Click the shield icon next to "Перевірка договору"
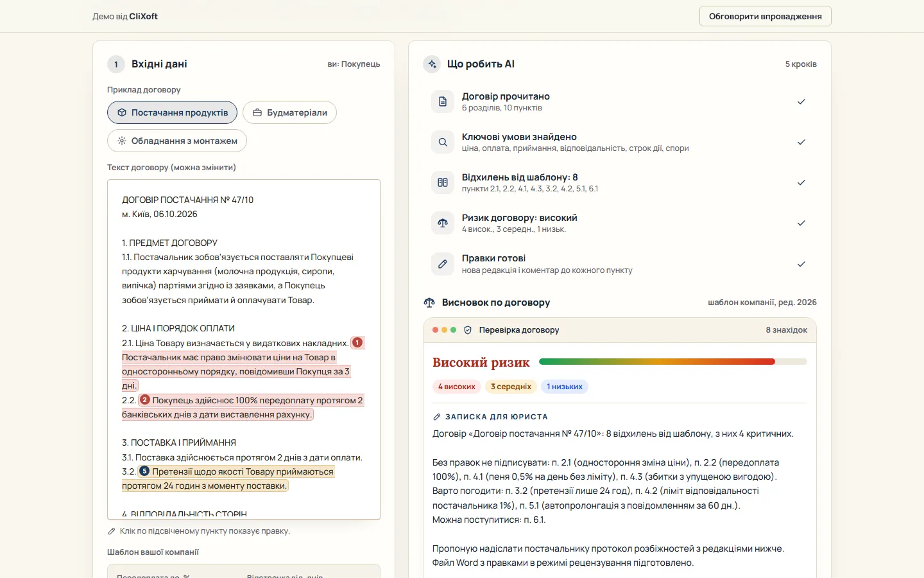This screenshot has width=924, height=578. [x=468, y=330]
